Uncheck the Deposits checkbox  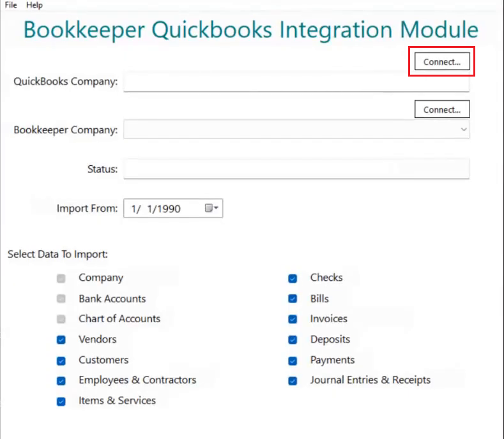pyautogui.click(x=293, y=339)
